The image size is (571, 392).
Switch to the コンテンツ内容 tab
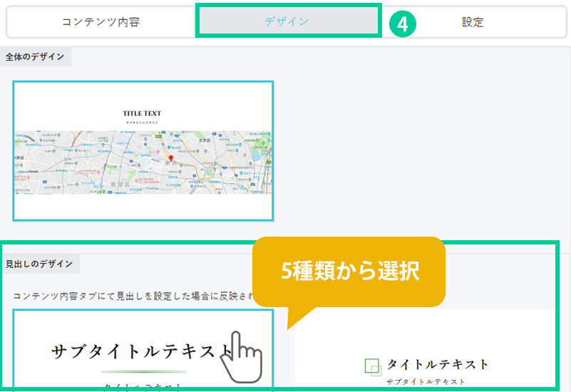click(x=101, y=22)
